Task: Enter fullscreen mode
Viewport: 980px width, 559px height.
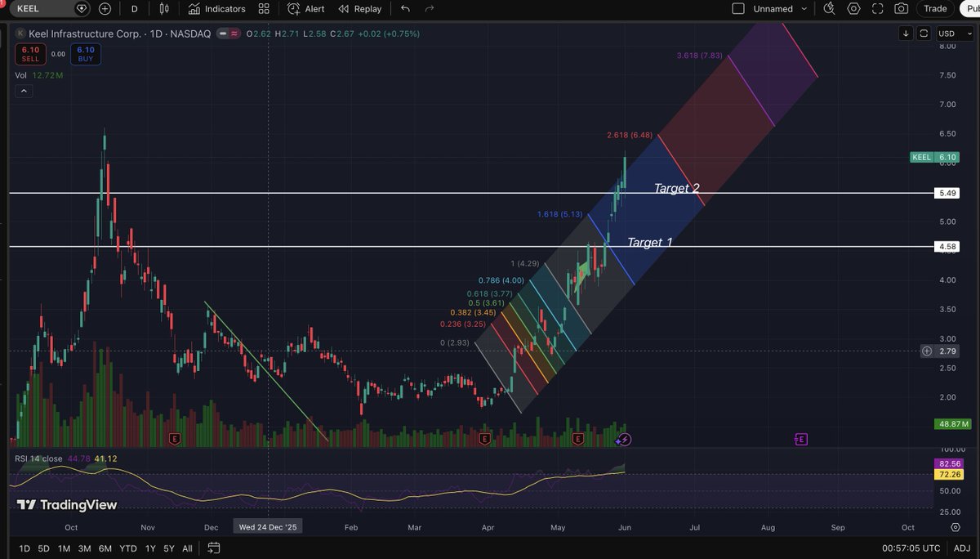Action: click(x=877, y=9)
